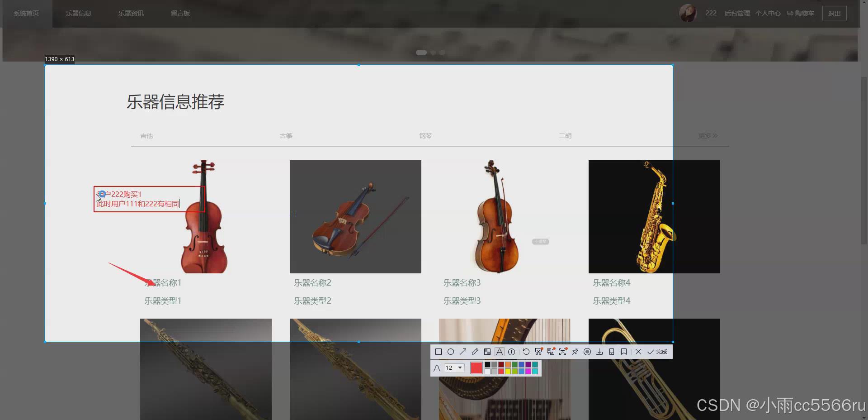
Task: Translate the captured region
Action: coord(551,352)
